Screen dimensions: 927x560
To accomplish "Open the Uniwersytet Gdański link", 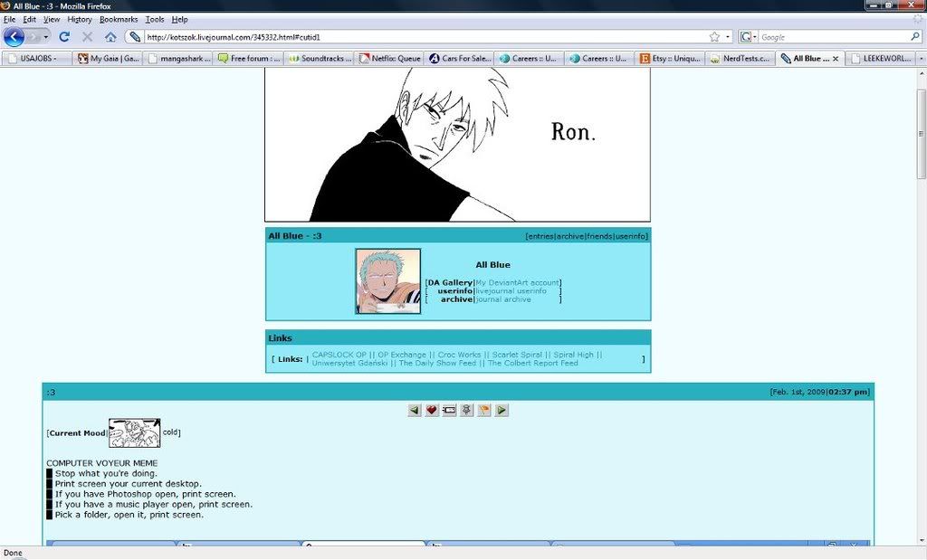I will [350, 364].
